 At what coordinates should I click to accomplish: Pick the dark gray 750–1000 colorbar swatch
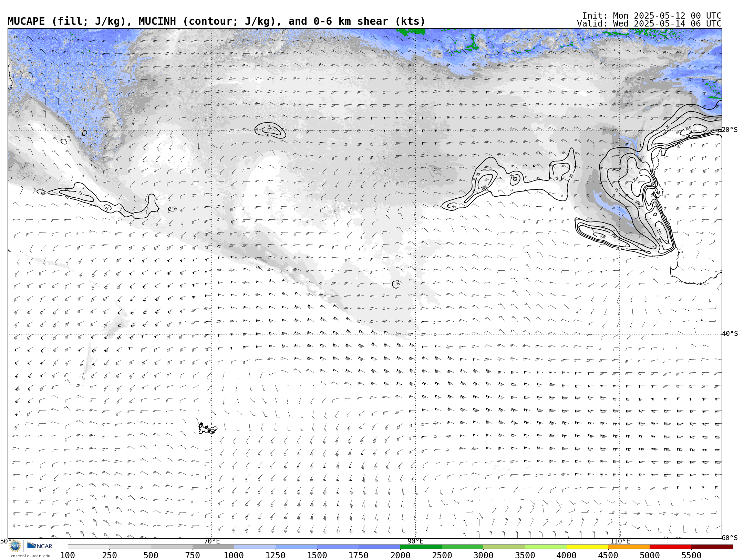point(213,547)
